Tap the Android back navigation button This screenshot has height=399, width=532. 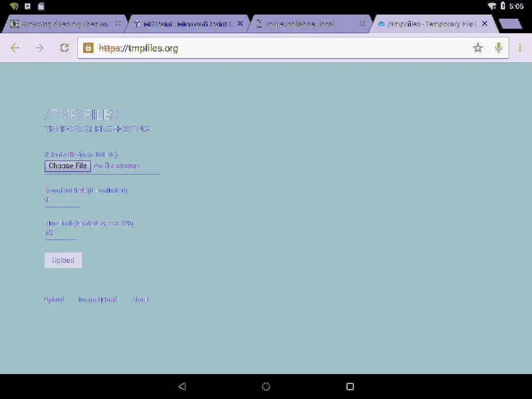[x=182, y=387]
